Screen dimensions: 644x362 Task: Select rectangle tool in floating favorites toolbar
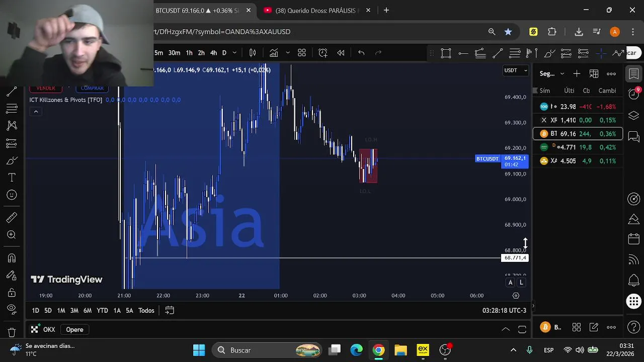(446, 53)
